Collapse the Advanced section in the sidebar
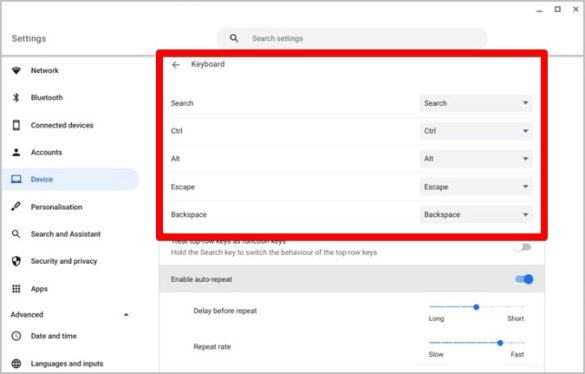This screenshot has height=374, width=585. (126, 315)
